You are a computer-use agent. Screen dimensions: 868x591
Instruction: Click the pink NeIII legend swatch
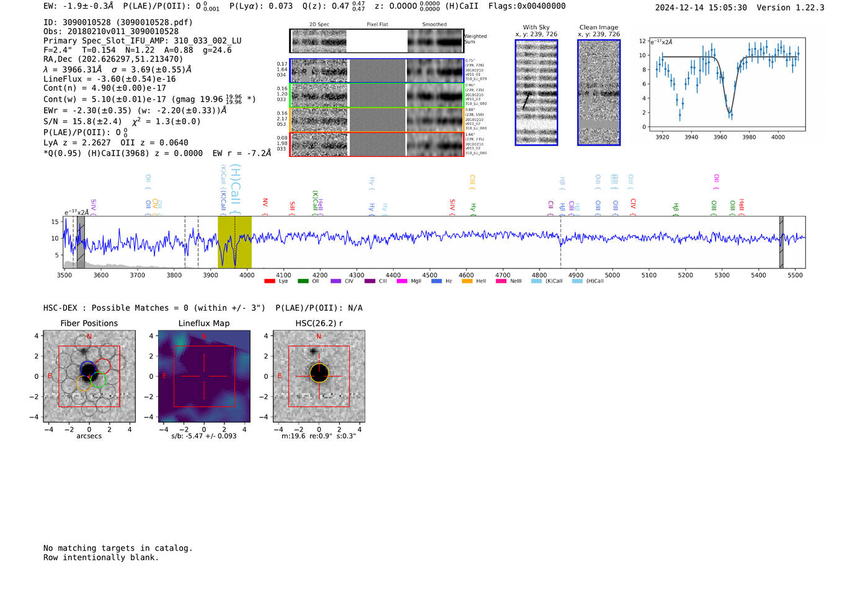501,281
